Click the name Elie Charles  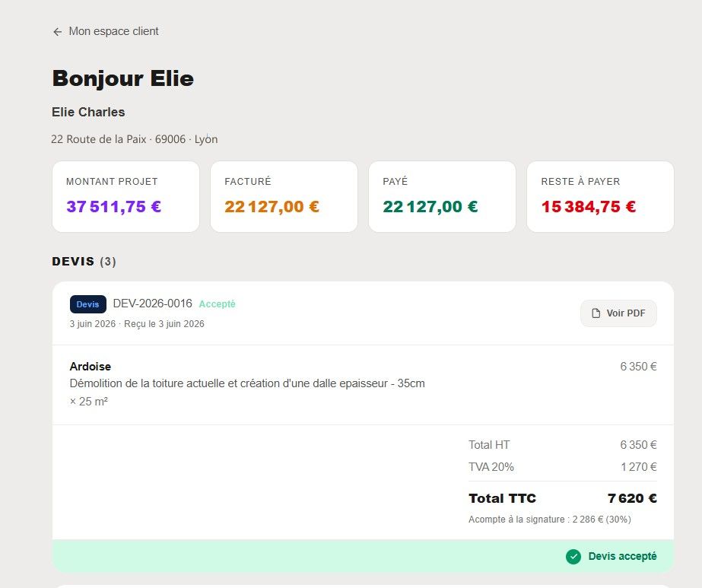click(x=88, y=112)
